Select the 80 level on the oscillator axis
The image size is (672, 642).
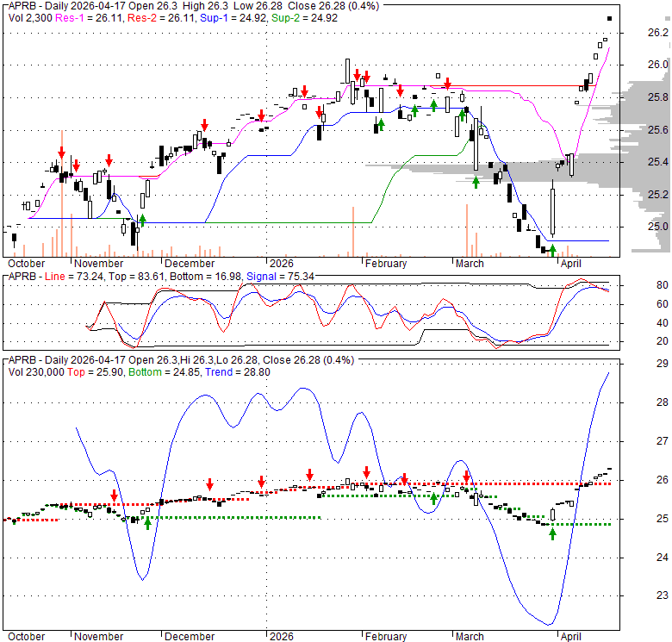click(x=662, y=285)
